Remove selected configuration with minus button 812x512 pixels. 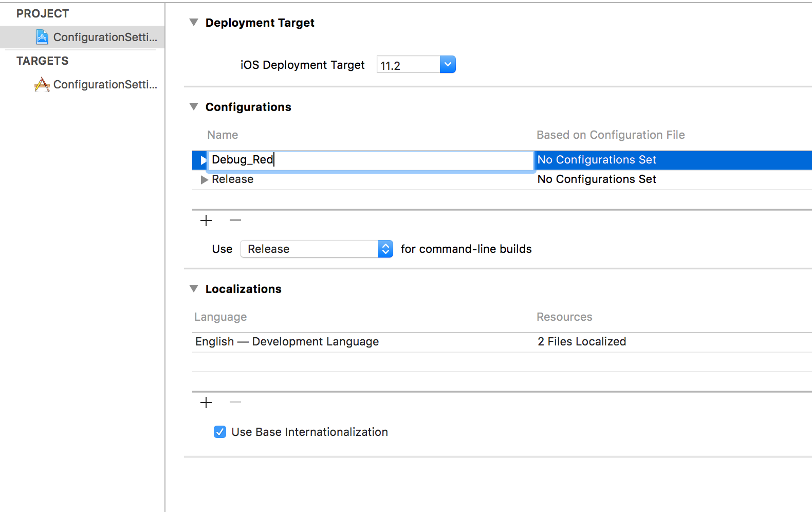235,221
